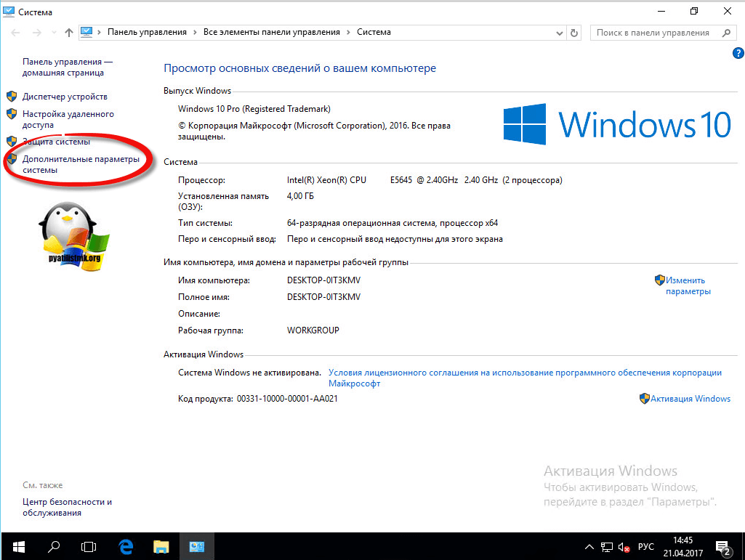This screenshot has width=745, height=560.
Task: Switch input language via РУС indicator
Action: point(646,546)
